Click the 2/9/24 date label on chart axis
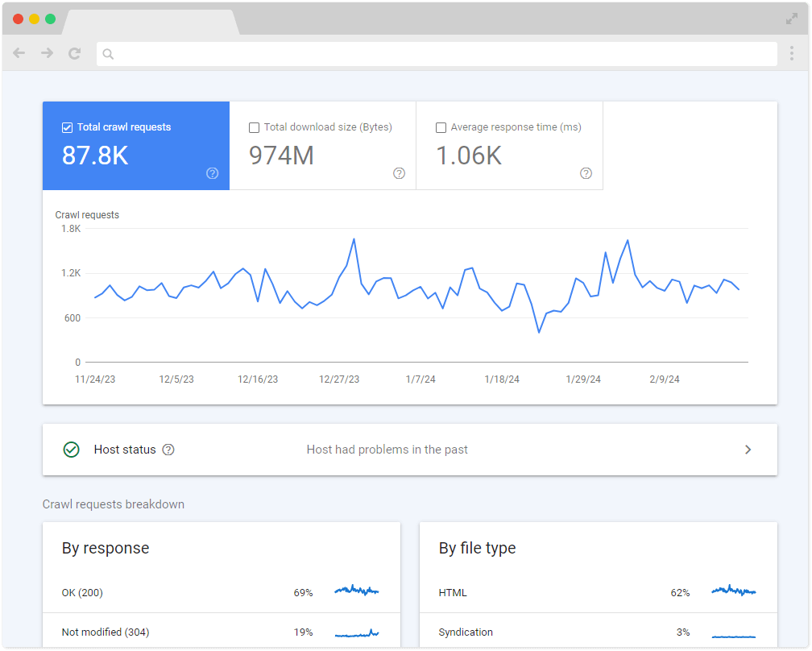Screen dimensions: 812x651 (665, 379)
